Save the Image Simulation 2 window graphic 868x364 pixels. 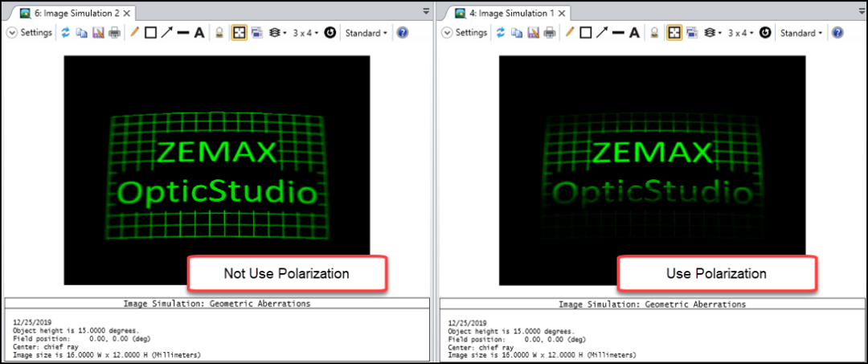[x=98, y=33]
